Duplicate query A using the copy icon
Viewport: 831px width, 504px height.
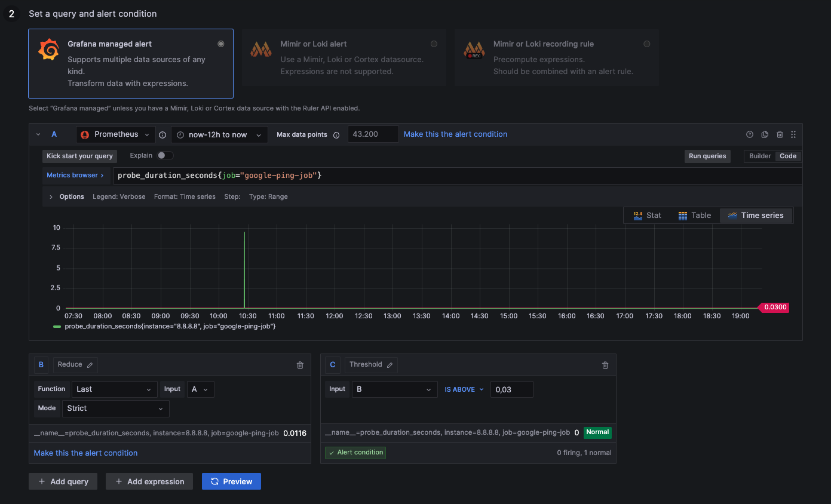pos(765,134)
